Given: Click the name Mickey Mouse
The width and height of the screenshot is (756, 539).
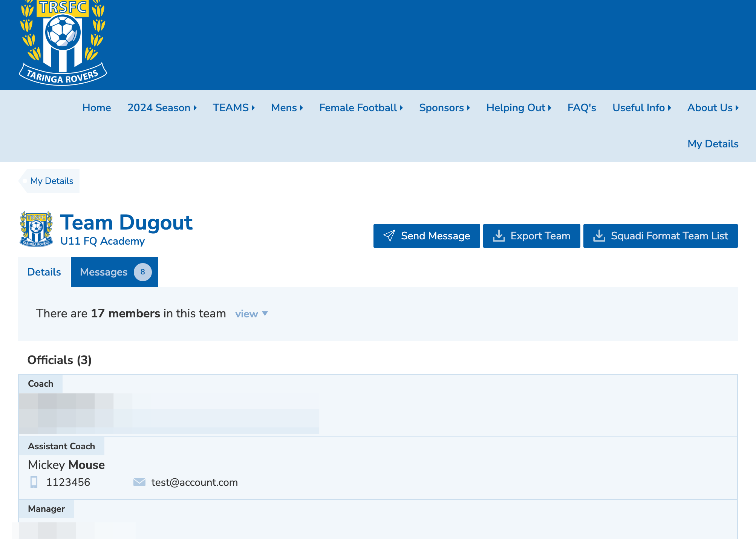Looking at the screenshot, I should click(66, 465).
